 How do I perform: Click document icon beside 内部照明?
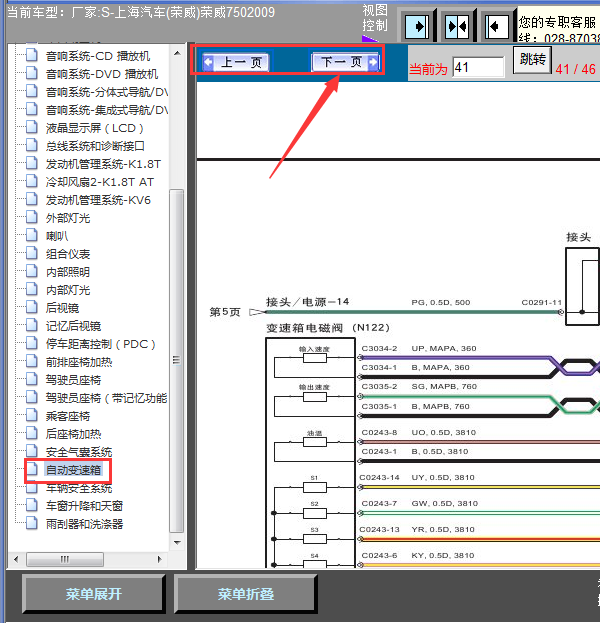click(32, 271)
